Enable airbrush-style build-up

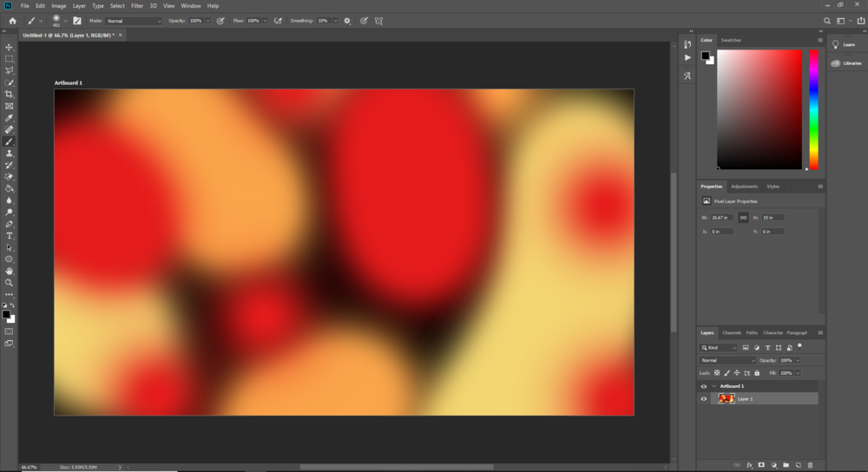coord(278,21)
